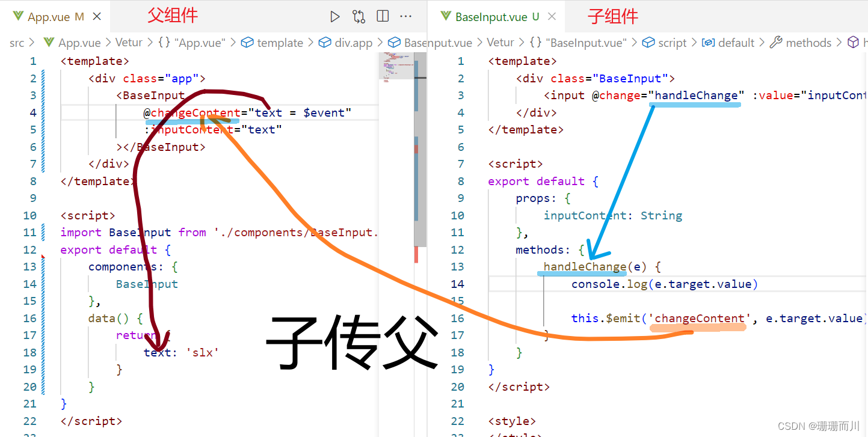Click 'console.log(e.target.value)' line
Image resolution: width=868 pixels, height=437 pixels.
[665, 284]
